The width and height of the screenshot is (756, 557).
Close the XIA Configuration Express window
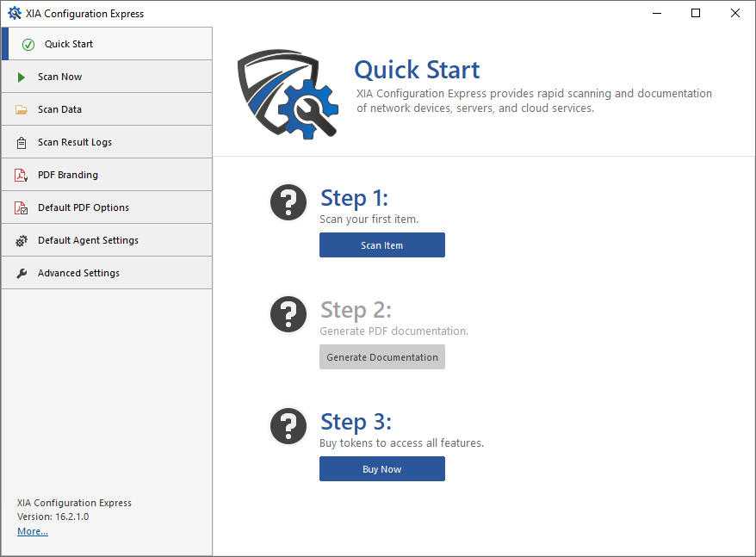click(x=734, y=13)
